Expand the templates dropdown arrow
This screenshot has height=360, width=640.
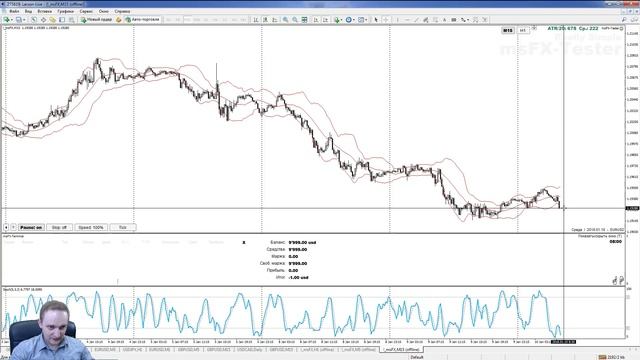coord(366,20)
